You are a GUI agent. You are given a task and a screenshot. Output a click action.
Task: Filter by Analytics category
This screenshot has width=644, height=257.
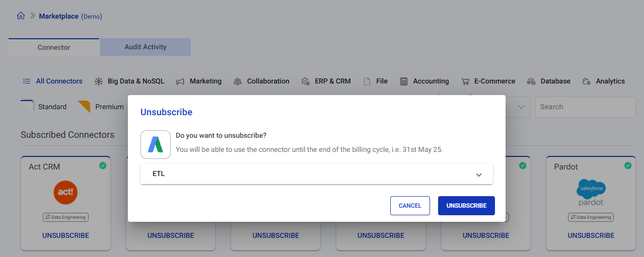[610, 81]
